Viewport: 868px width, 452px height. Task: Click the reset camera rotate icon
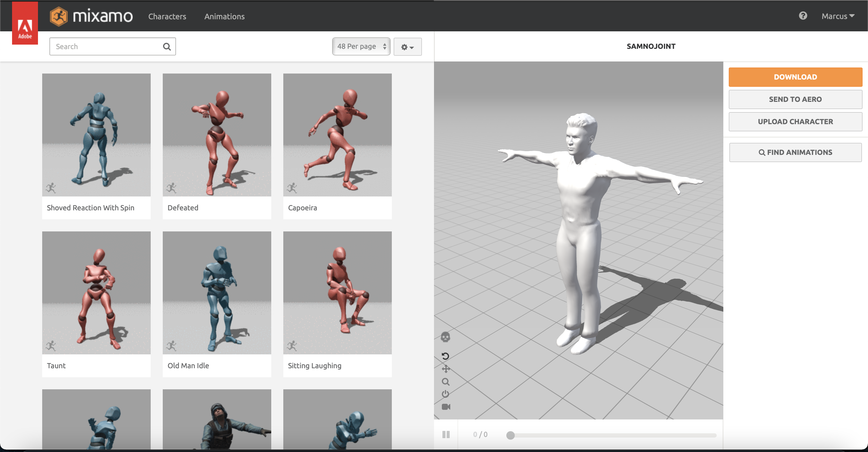tap(445, 356)
